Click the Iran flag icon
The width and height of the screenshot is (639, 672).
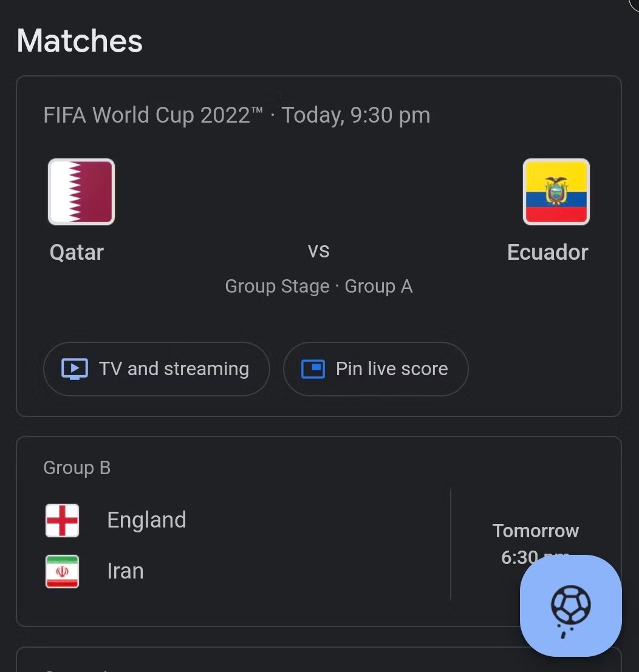pos(62,571)
